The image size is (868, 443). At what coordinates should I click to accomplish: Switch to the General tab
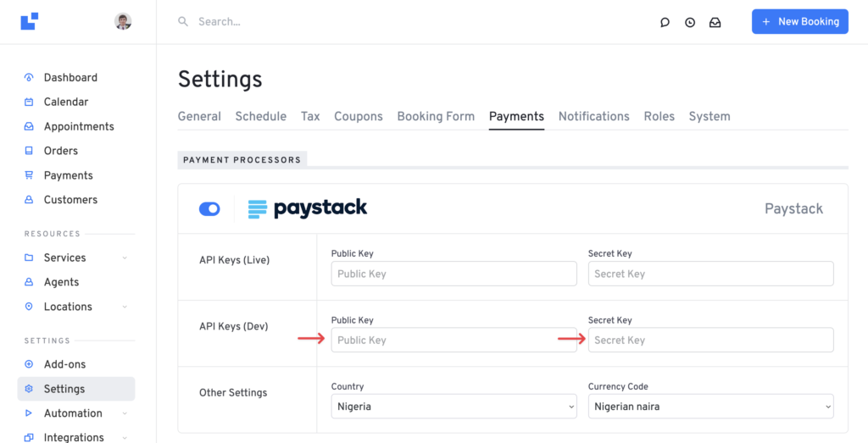[199, 117]
